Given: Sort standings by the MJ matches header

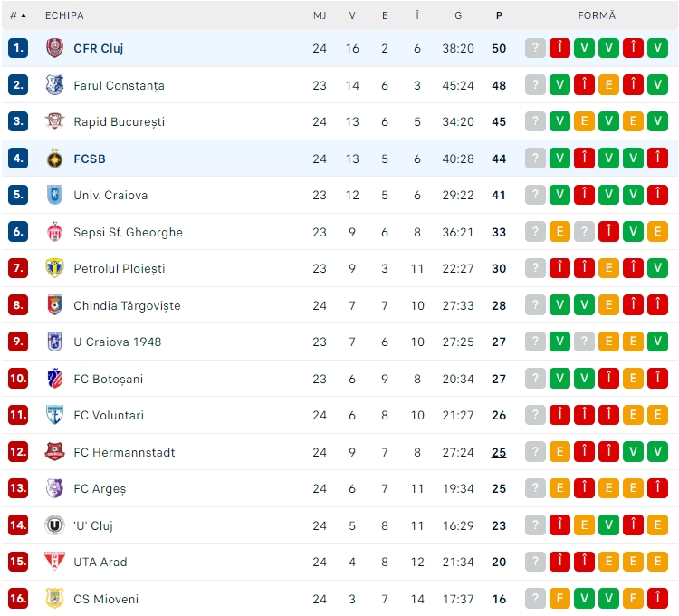Looking at the screenshot, I should pos(320,15).
